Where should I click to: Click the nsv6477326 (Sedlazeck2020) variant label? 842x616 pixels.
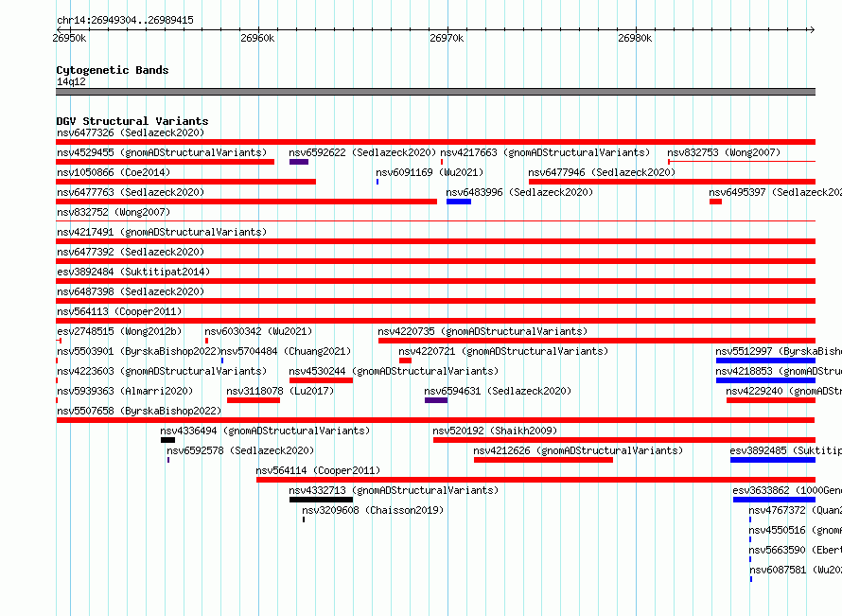(131, 132)
